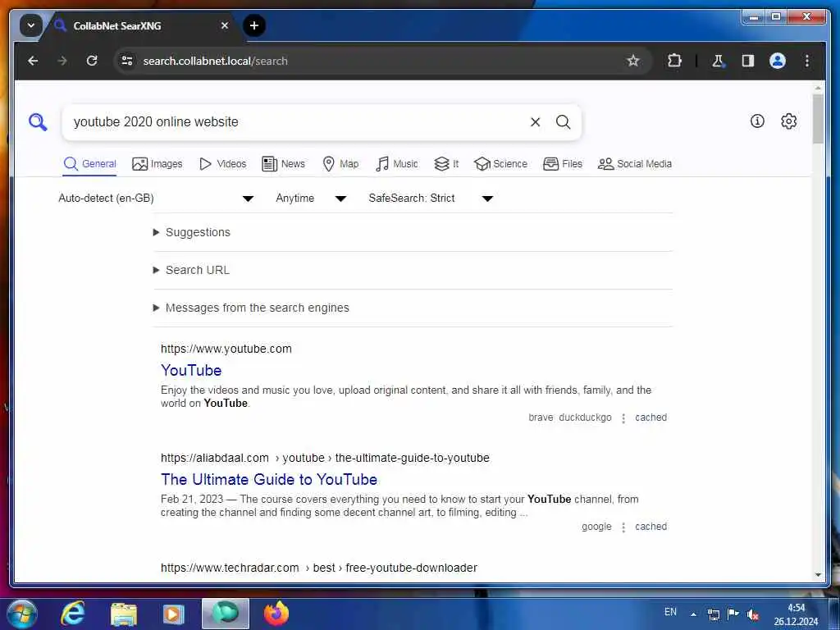840x630 pixels.
Task: Click the aliabdaal.com result URL
Action: 325,458
